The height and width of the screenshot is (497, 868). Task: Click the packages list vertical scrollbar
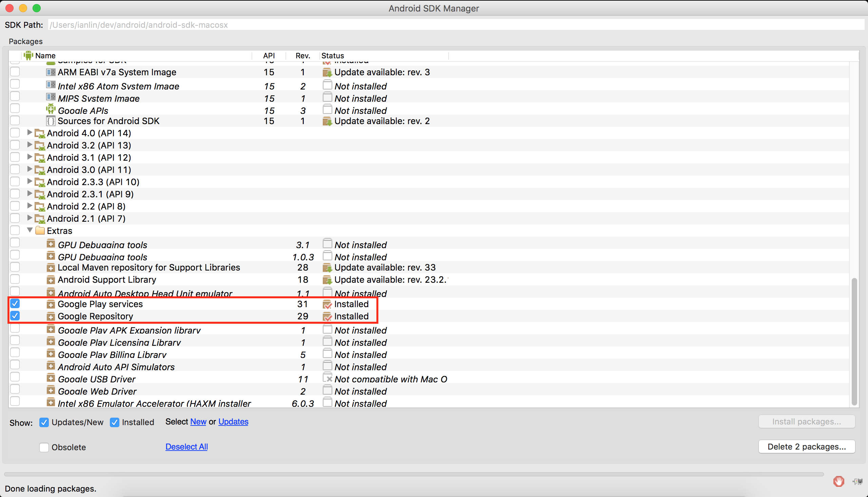coord(854,341)
